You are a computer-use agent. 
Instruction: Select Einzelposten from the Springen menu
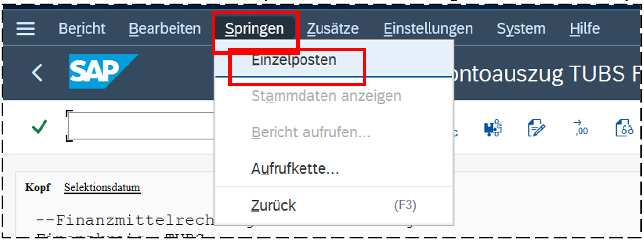tap(294, 60)
